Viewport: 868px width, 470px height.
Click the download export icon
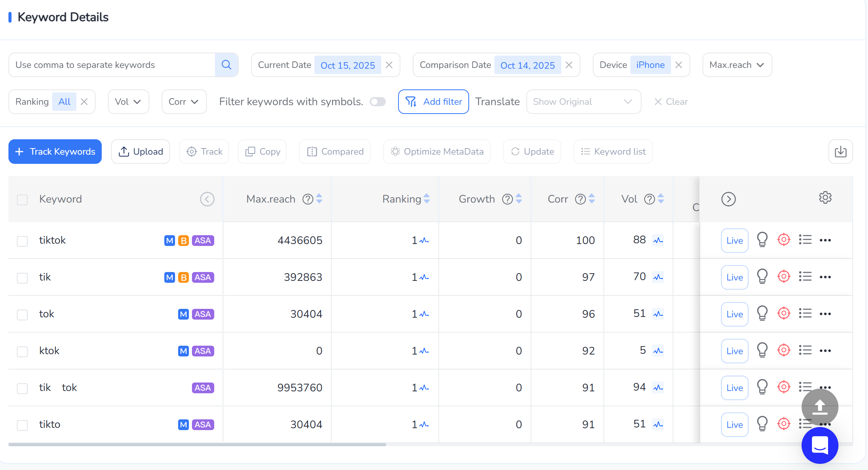pyautogui.click(x=840, y=152)
